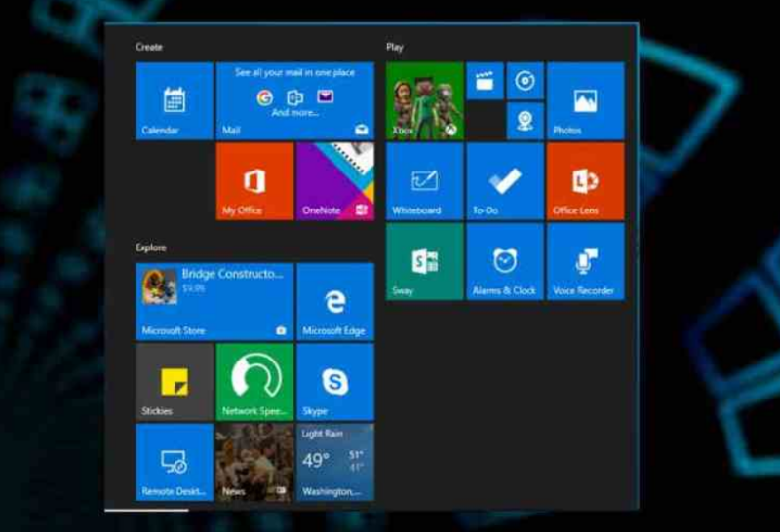Open the Calendar tile
The width and height of the screenshot is (780, 532).
174,100
